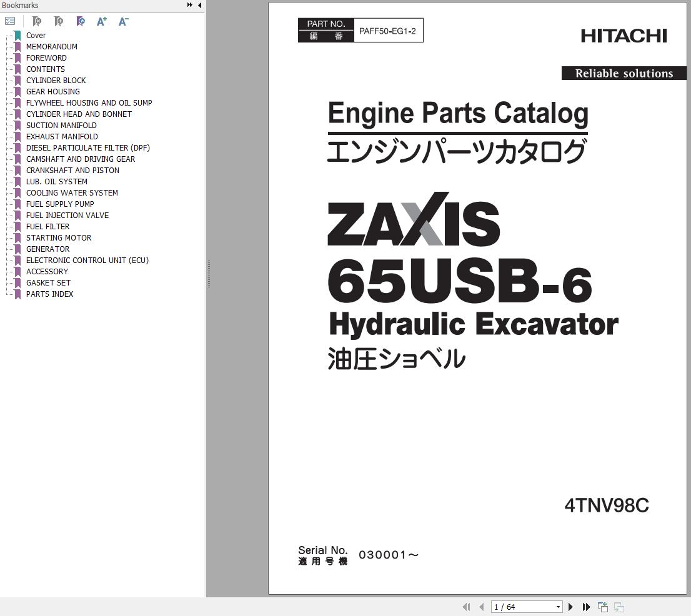The width and height of the screenshot is (691, 616).
Task: Click the STARTING MOTOR bookmark ribbon icon
Action: (x=17, y=237)
